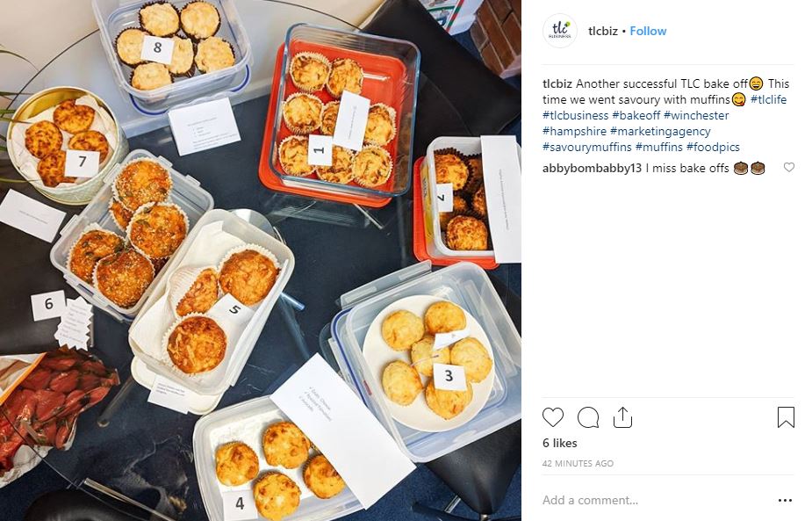Viewport: 812px width, 521px height.
Task: Open the #bakeoff hashtag
Action: click(x=636, y=115)
